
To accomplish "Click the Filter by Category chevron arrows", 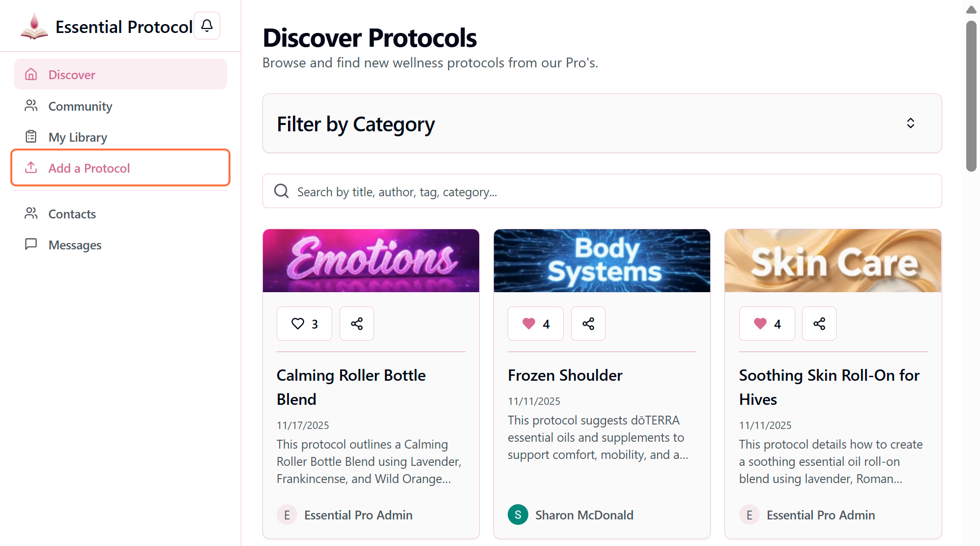I will (910, 123).
